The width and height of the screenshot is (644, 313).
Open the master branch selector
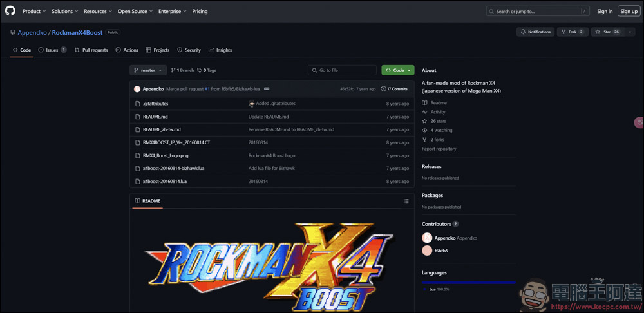[x=148, y=70]
